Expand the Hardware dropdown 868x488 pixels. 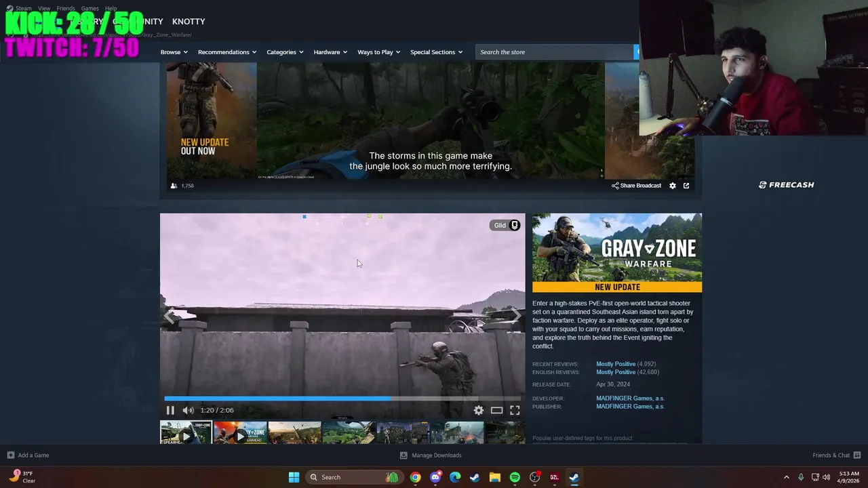tap(330, 52)
